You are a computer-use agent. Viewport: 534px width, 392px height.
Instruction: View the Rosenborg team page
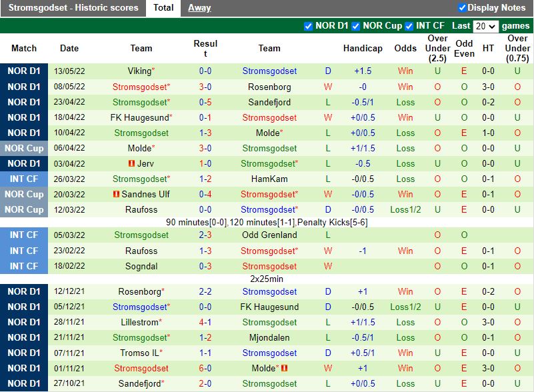tap(269, 87)
